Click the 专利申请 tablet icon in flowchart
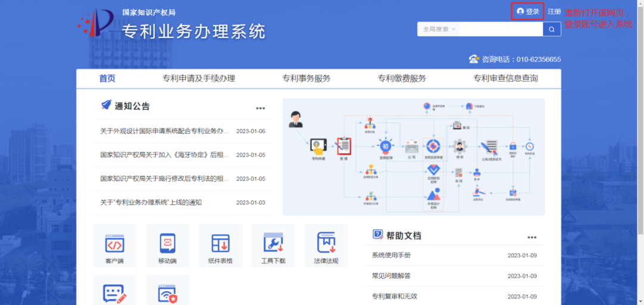The image size is (644, 305). 318,147
